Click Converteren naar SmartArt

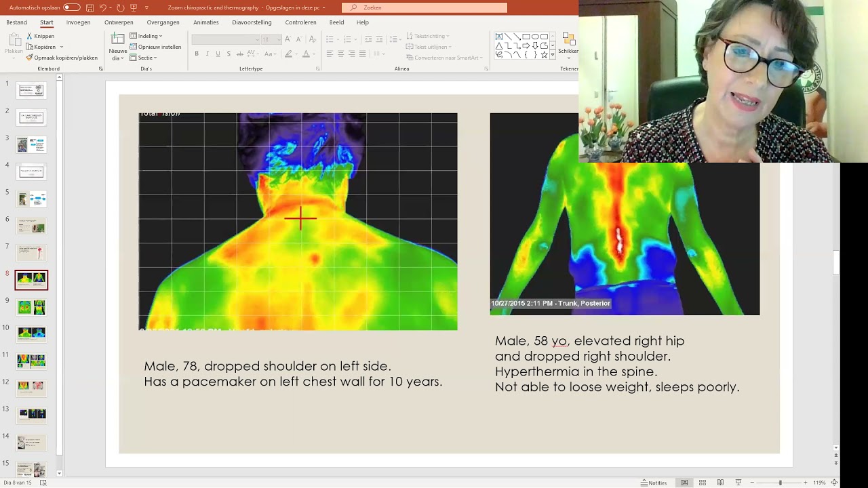[x=444, y=58]
